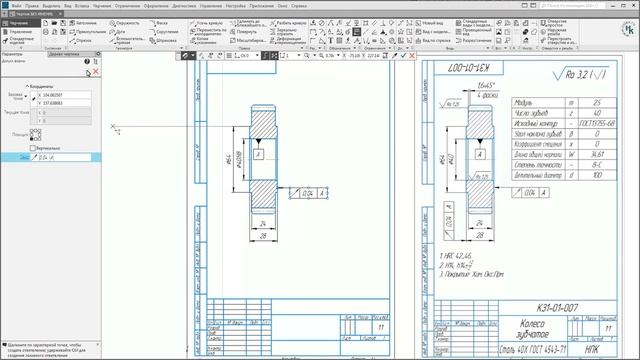Image resolution: width=640 pixels, height=360 pixels.
Task: Click the help question-mark icon in parameters panel
Action: (87, 61)
